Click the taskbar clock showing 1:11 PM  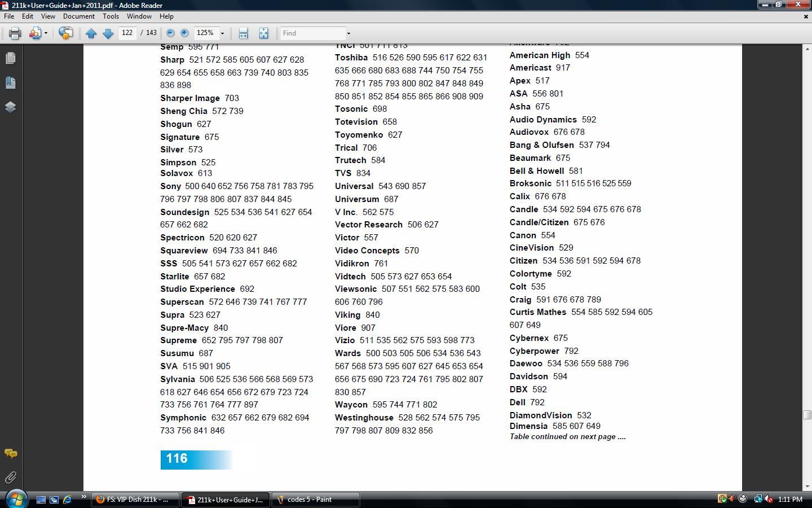tap(790, 500)
